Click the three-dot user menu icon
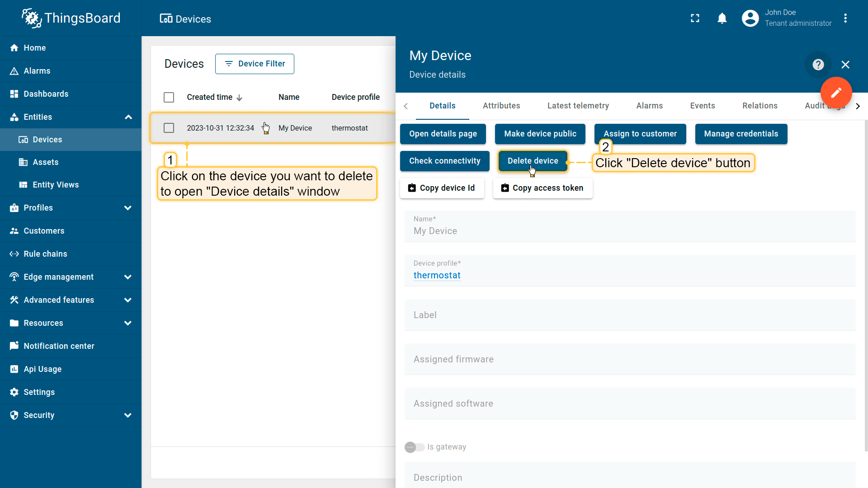This screenshot has width=868, height=488. [845, 18]
